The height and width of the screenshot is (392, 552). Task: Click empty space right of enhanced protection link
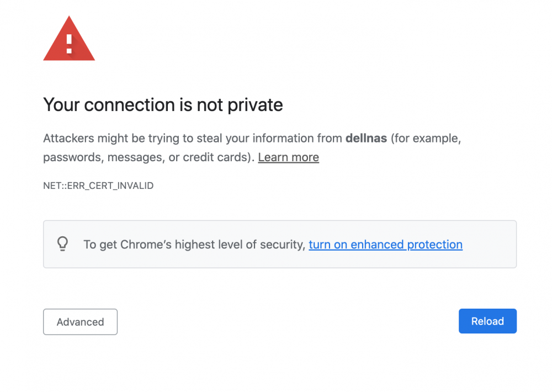click(489, 245)
